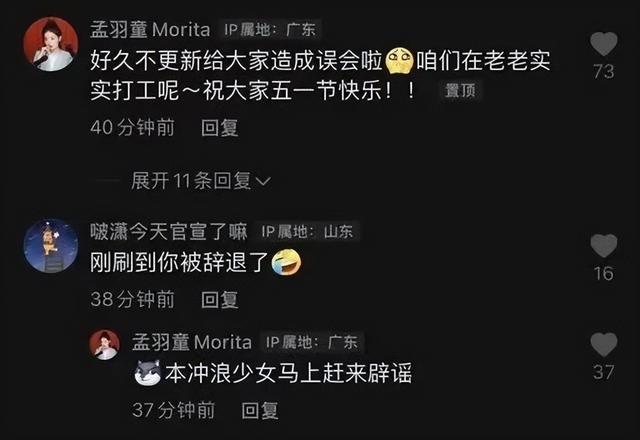
Task: Like the comment with 16 likes
Action: pos(604,246)
